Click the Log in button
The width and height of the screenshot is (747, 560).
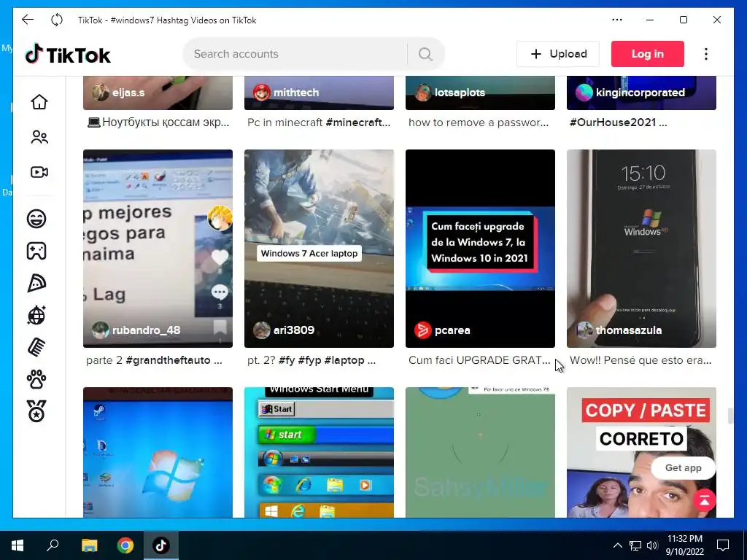[x=648, y=54]
